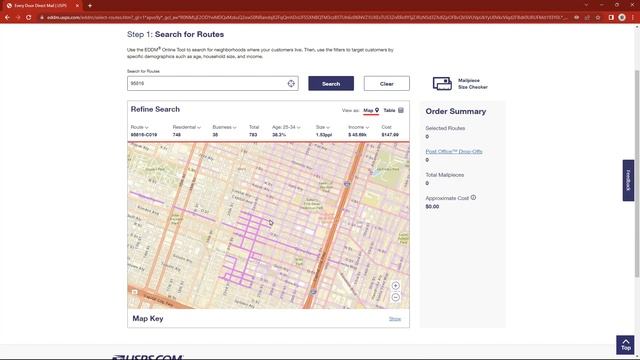The height and width of the screenshot is (360, 640).
Task: Open the Size filter dropdown
Action: [322, 127]
